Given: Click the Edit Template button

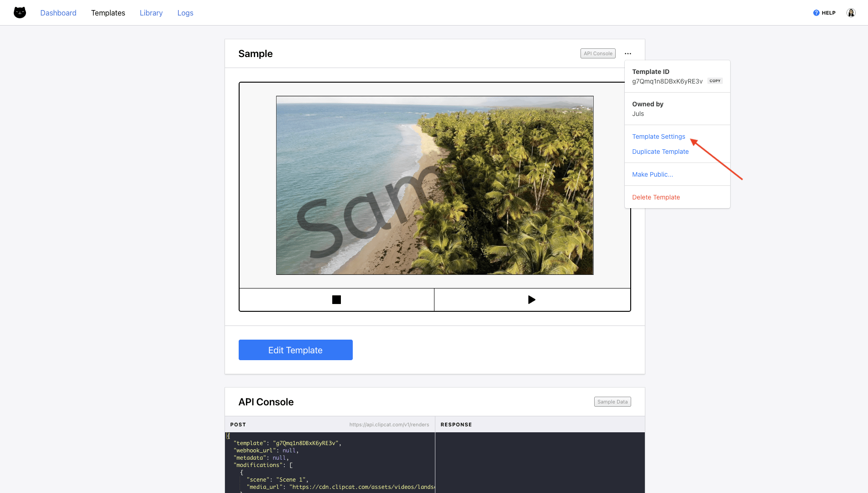Looking at the screenshot, I should pos(296,350).
